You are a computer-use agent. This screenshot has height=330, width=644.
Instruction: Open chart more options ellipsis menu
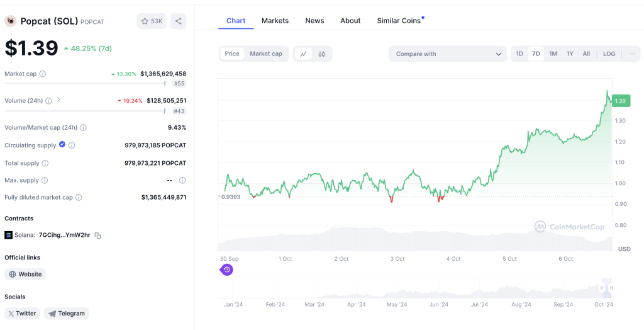coord(631,54)
